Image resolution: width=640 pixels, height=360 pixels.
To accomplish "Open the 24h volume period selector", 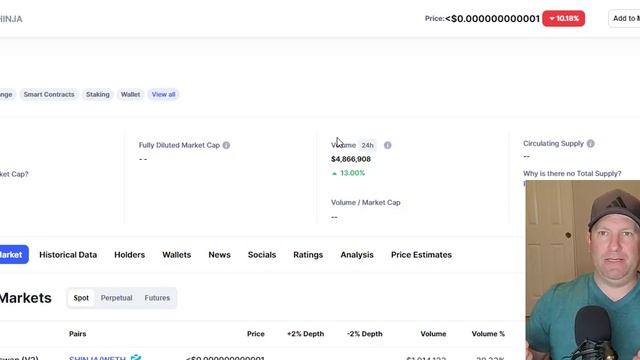I will pos(367,145).
